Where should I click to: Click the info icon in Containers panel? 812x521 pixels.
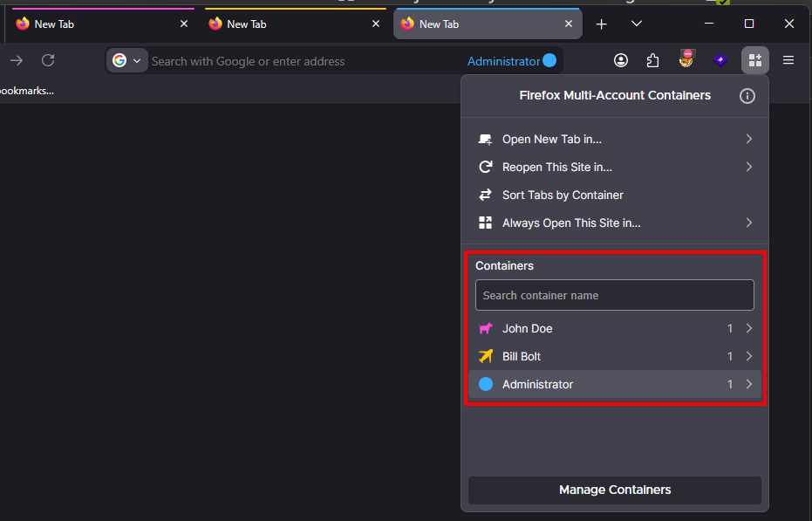coord(747,96)
